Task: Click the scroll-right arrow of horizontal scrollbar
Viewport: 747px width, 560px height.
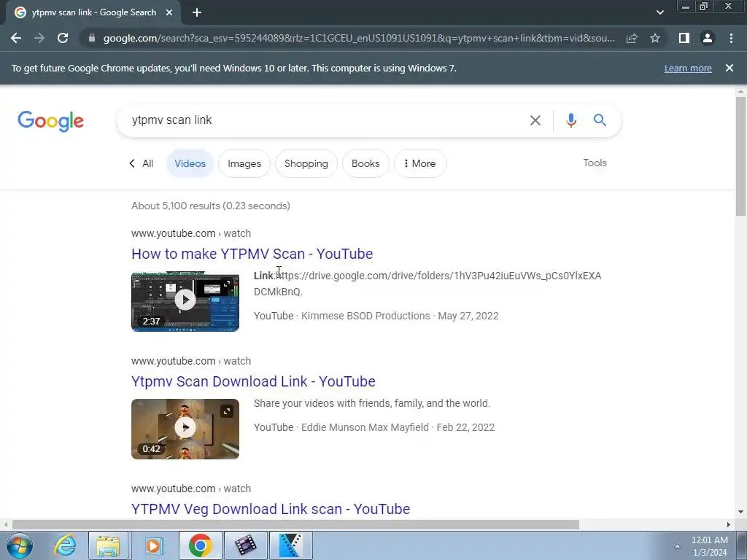Action: coord(729,525)
